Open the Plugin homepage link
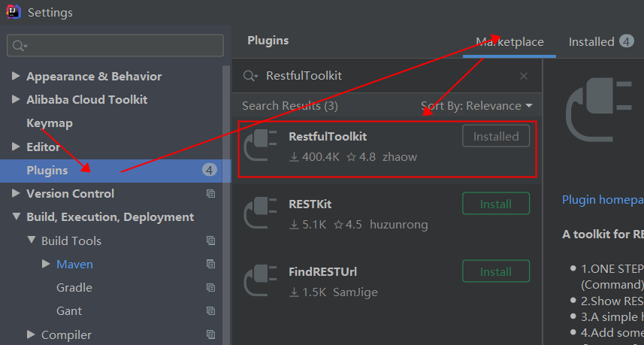 [603, 200]
